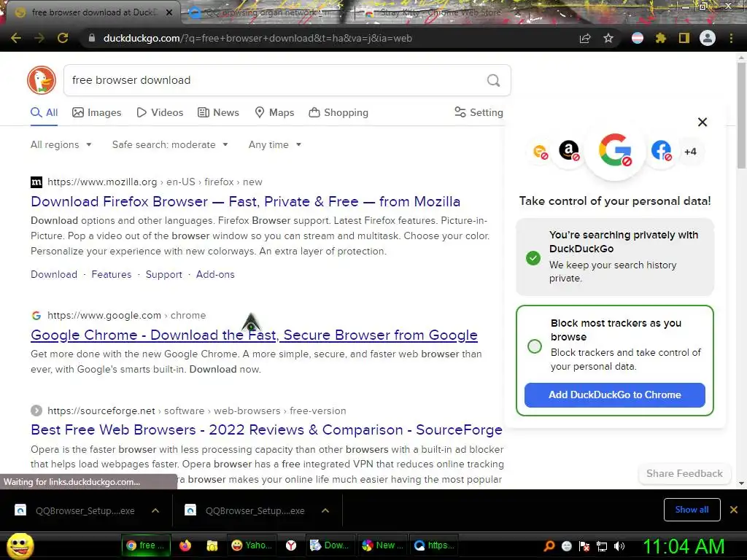Click the +4 more trackers badge
This screenshot has height=560, width=747.
(690, 152)
